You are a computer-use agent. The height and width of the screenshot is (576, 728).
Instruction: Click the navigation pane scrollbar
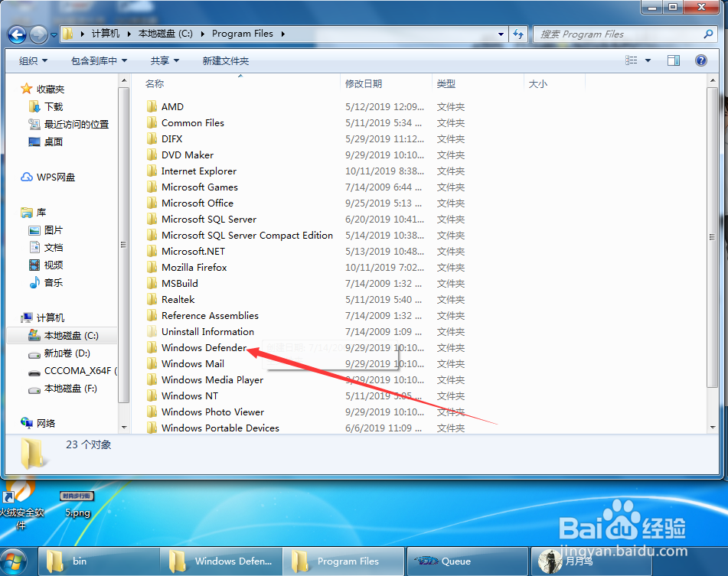coord(123,245)
